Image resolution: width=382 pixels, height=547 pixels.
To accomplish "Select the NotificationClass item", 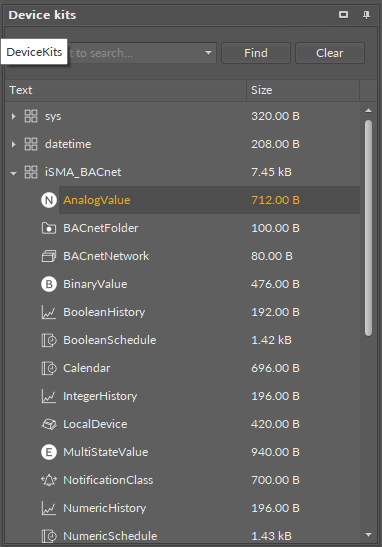I will tap(108, 480).
